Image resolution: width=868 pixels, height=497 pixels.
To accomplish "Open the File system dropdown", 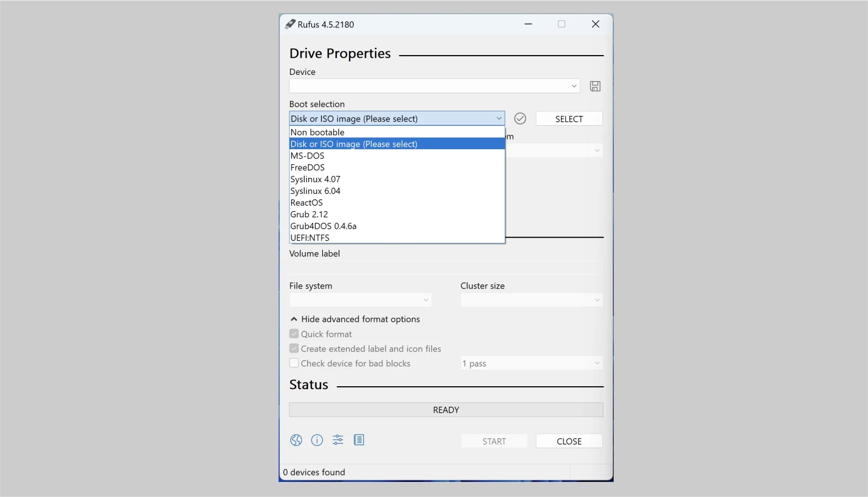I will (360, 300).
